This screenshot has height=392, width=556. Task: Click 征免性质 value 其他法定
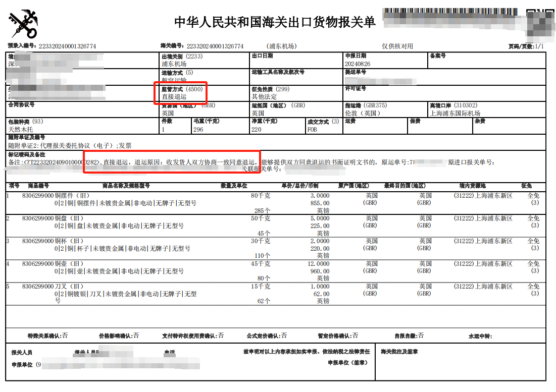(264, 97)
